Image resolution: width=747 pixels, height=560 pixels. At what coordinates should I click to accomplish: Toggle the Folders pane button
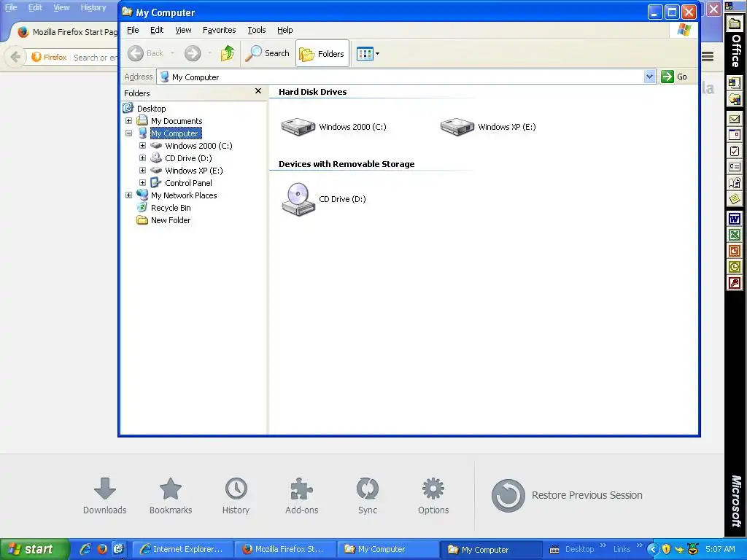322,53
